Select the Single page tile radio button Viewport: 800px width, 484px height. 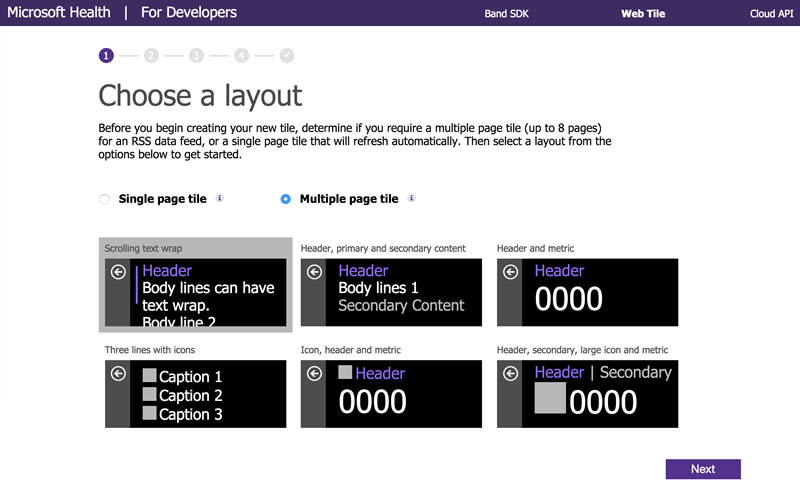104,199
